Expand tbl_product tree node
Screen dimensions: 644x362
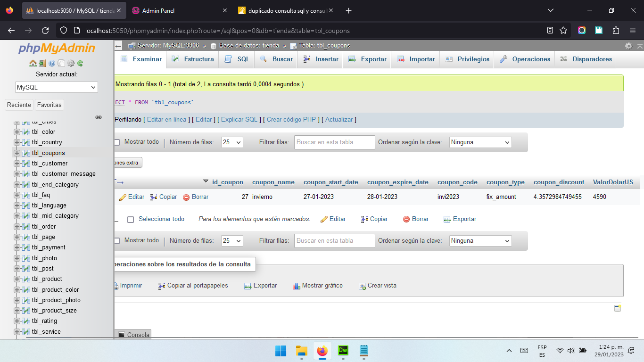(x=17, y=279)
